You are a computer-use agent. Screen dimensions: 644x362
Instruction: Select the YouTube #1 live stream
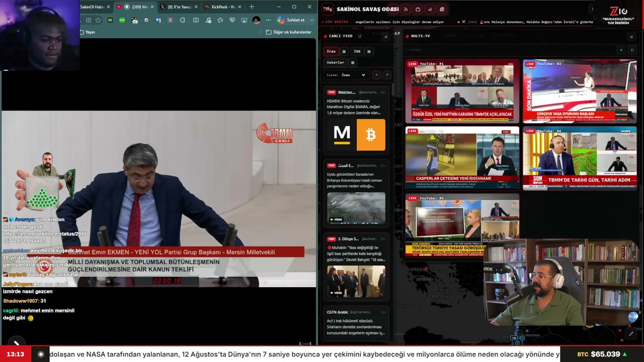pyautogui.click(x=462, y=91)
